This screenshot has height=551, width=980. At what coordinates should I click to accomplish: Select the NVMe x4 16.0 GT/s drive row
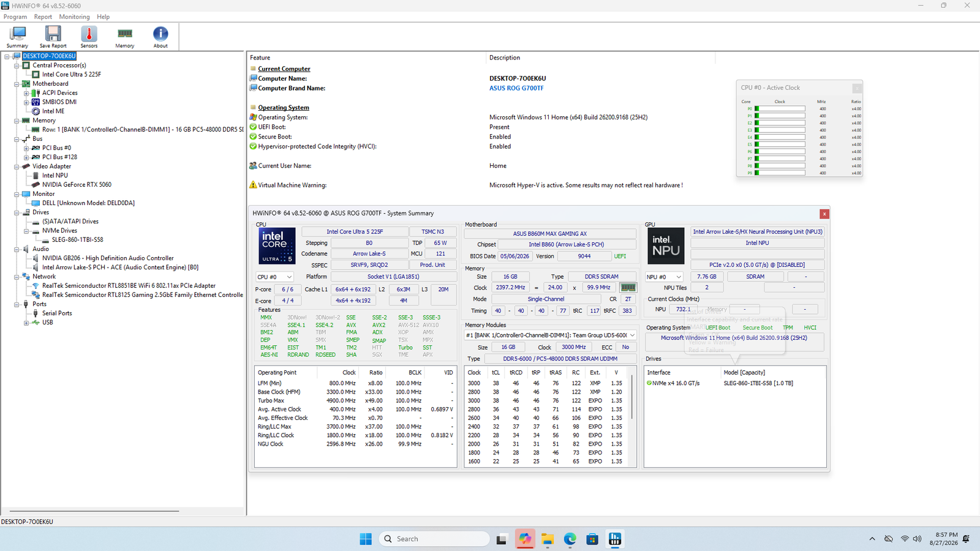pyautogui.click(x=735, y=383)
